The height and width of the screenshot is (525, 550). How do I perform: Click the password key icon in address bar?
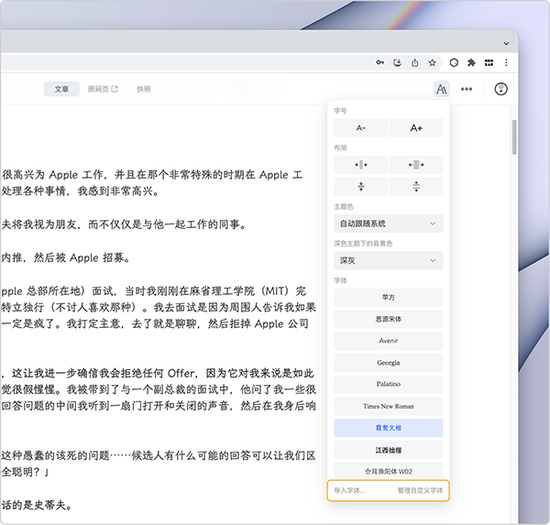380,63
